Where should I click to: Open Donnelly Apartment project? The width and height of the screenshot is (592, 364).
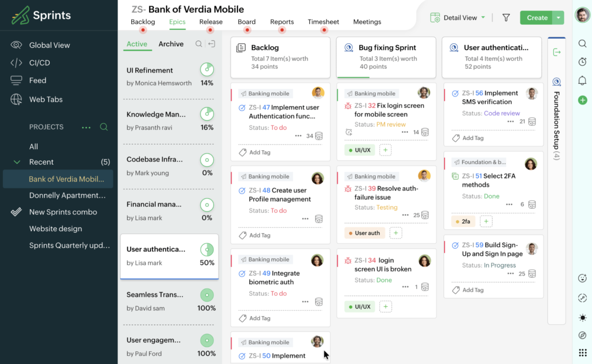pos(67,195)
